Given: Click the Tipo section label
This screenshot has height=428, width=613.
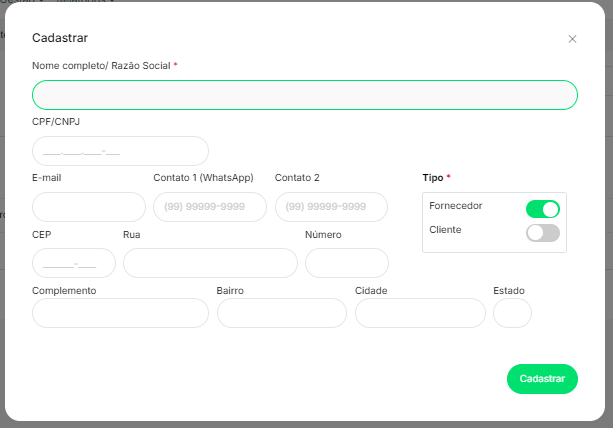Looking at the screenshot, I should click(433, 178).
